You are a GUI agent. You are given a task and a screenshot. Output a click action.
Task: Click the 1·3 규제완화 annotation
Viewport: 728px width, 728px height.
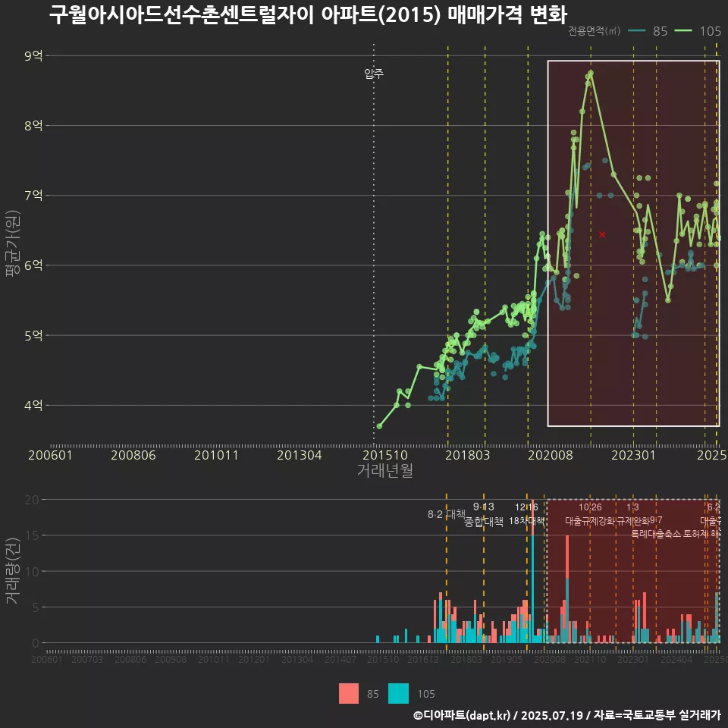pyautogui.click(x=632, y=514)
